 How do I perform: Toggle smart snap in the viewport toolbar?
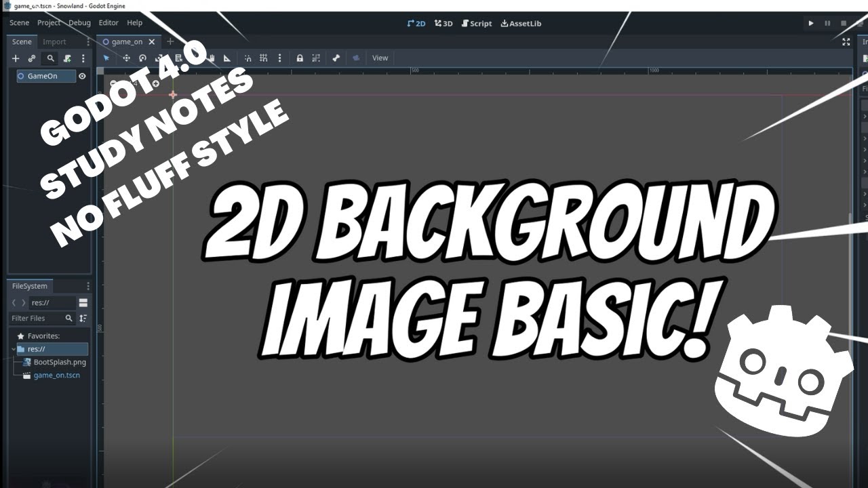click(x=248, y=58)
